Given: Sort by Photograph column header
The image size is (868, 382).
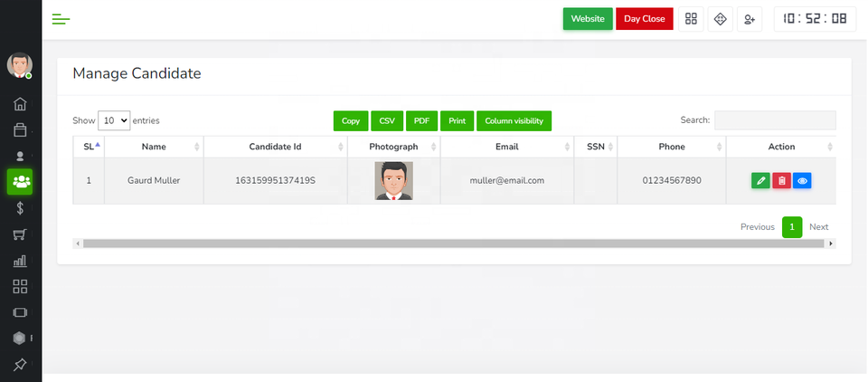Looking at the screenshot, I should [x=393, y=147].
